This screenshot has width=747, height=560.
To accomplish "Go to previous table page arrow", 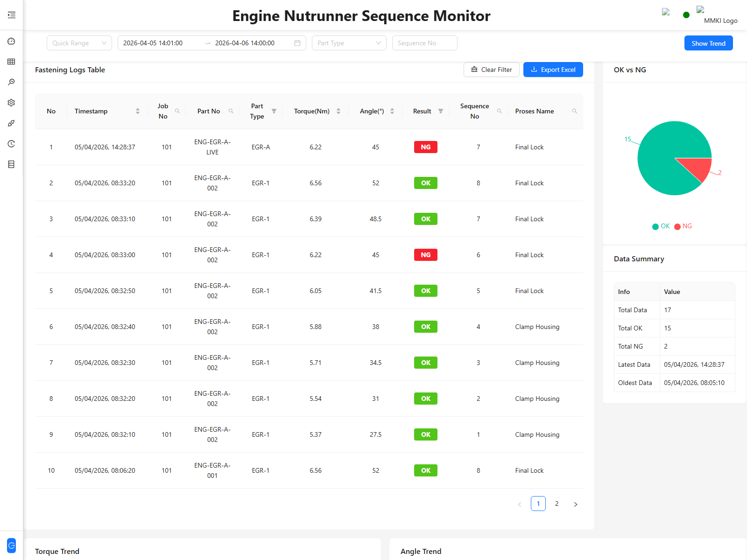I will [x=520, y=504].
